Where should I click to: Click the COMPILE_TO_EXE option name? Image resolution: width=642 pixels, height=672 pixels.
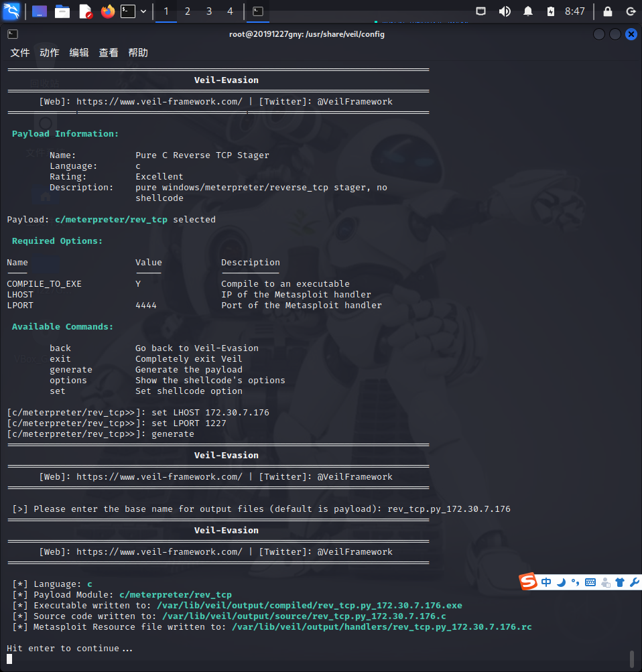coord(44,283)
